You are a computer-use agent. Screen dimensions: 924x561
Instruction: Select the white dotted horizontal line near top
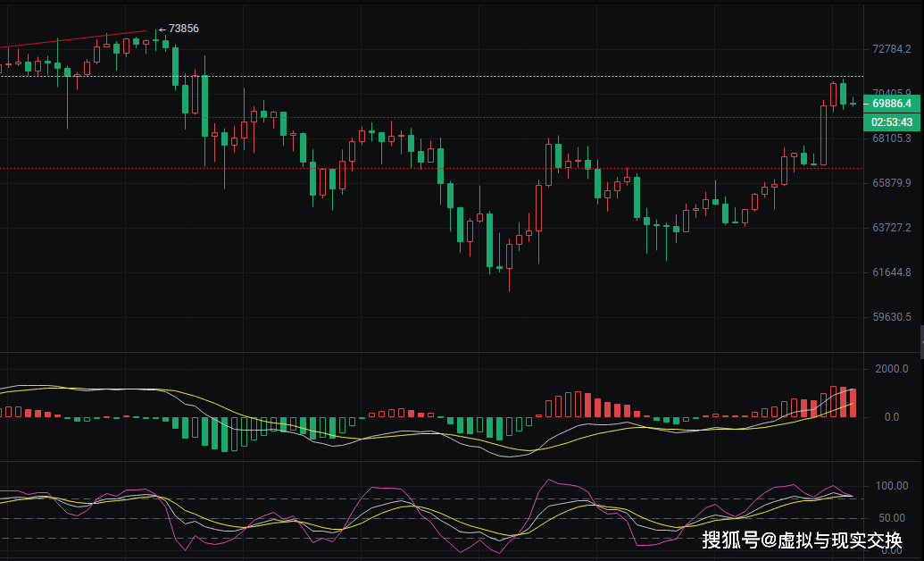coord(446,77)
